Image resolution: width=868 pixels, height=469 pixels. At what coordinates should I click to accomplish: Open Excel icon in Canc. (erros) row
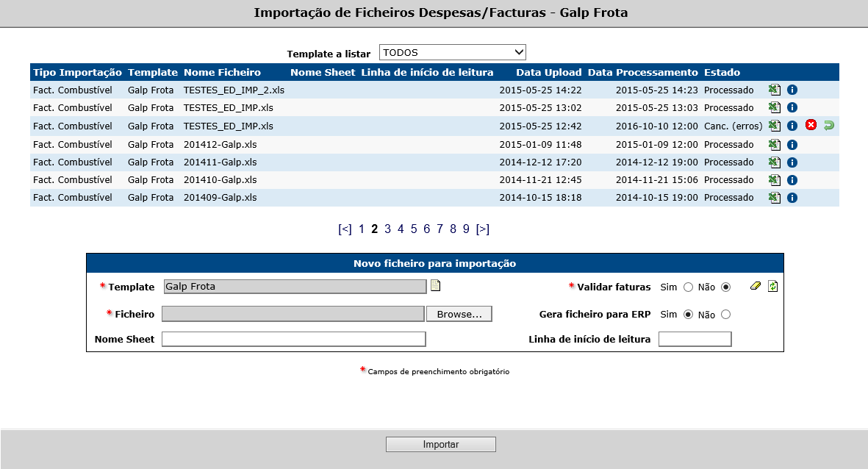[x=775, y=126]
